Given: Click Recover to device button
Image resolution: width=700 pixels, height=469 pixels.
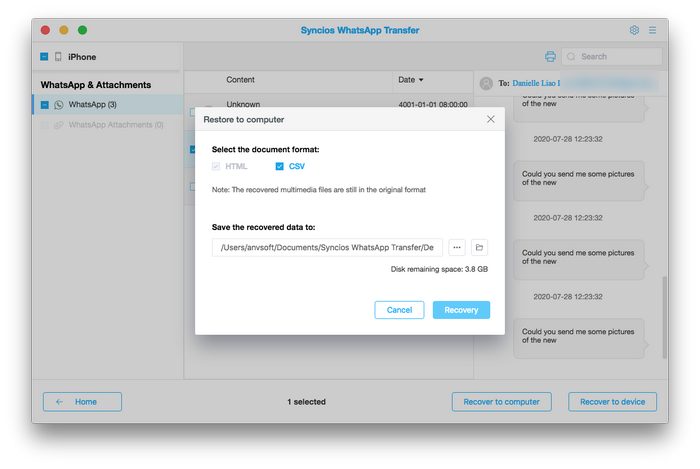Looking at the screenshot, I should coord(612,402).
